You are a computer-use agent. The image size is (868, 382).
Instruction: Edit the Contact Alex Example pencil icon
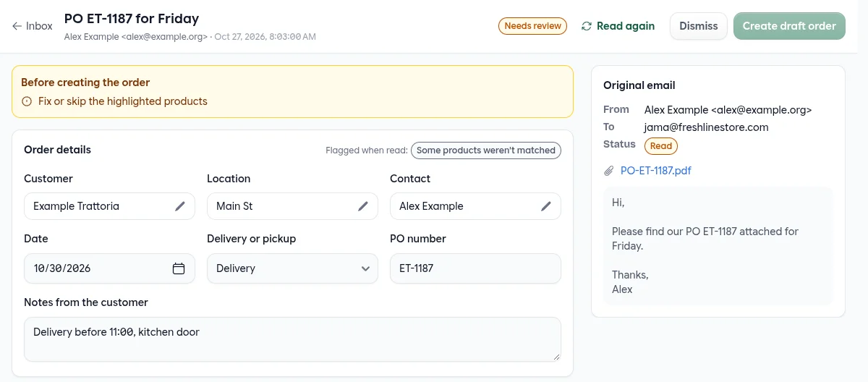[546, 206]
